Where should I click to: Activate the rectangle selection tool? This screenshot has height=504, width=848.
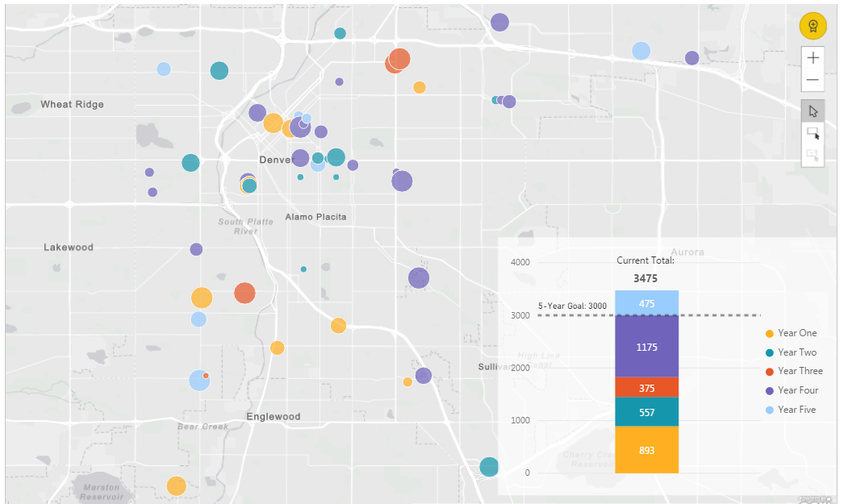pos(812,133)
